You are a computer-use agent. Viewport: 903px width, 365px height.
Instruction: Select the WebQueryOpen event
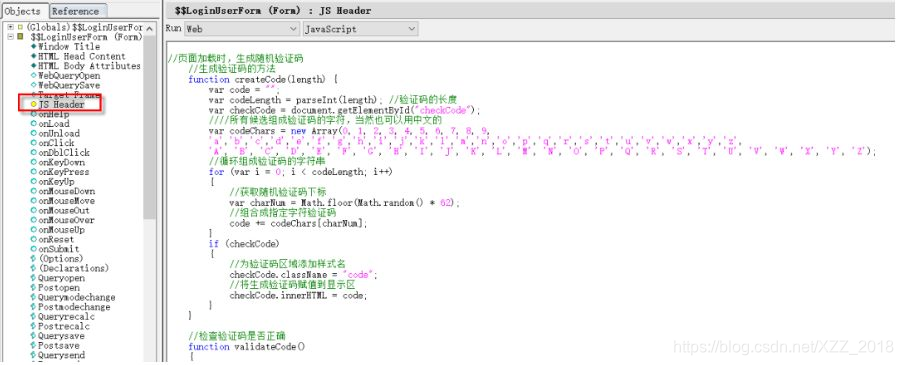click(69, 75)
